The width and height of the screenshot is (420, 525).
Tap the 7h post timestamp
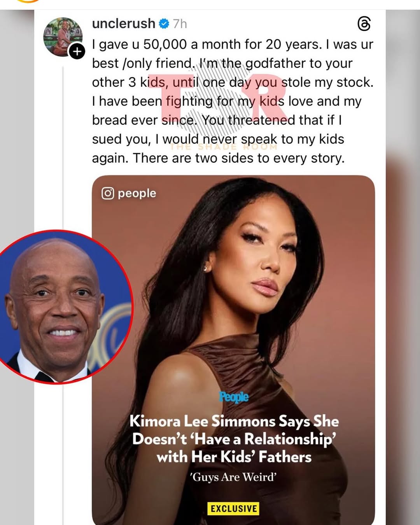point(180,24)
